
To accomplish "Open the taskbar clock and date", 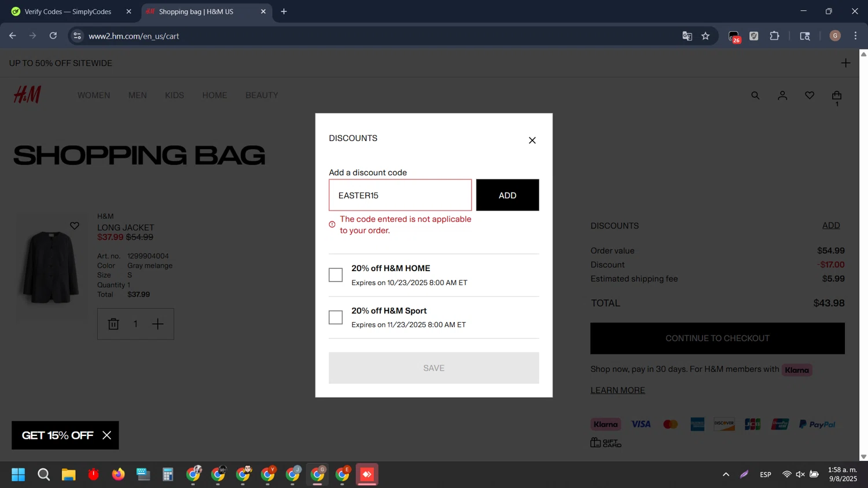I will pos(843,475).
